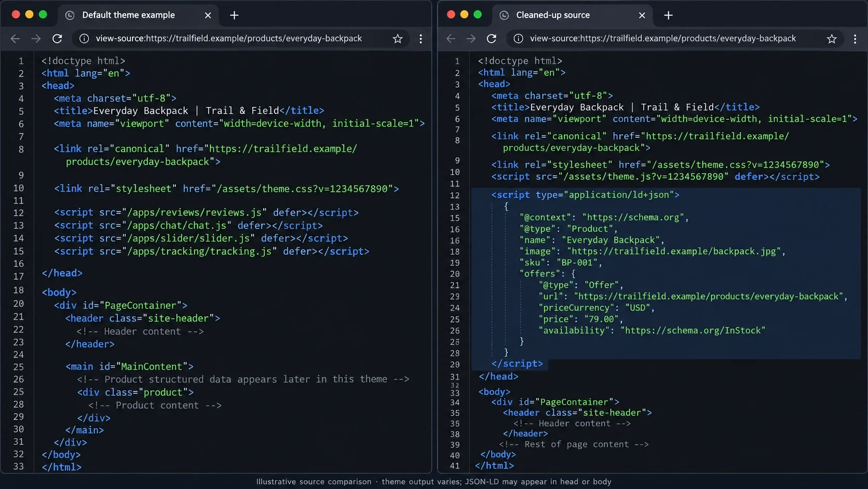The width and height of the screenshot is (868, 489).
Task: Open site info icon in Cleaned-up source window
Action: pos(518,38)
